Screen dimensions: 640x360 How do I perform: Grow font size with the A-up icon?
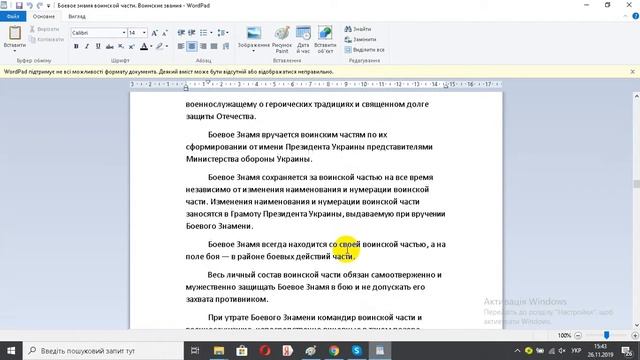click(x=154, y=33)
